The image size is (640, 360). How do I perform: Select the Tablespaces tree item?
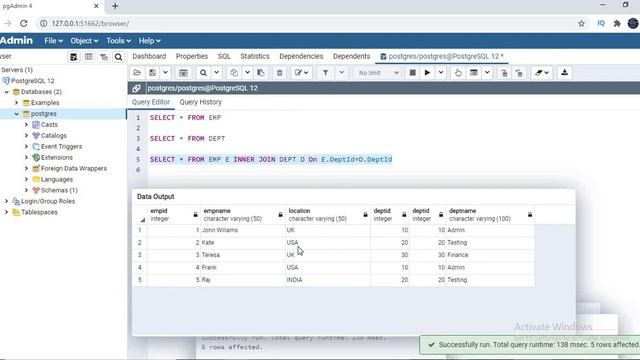click(x=39, y=212)
